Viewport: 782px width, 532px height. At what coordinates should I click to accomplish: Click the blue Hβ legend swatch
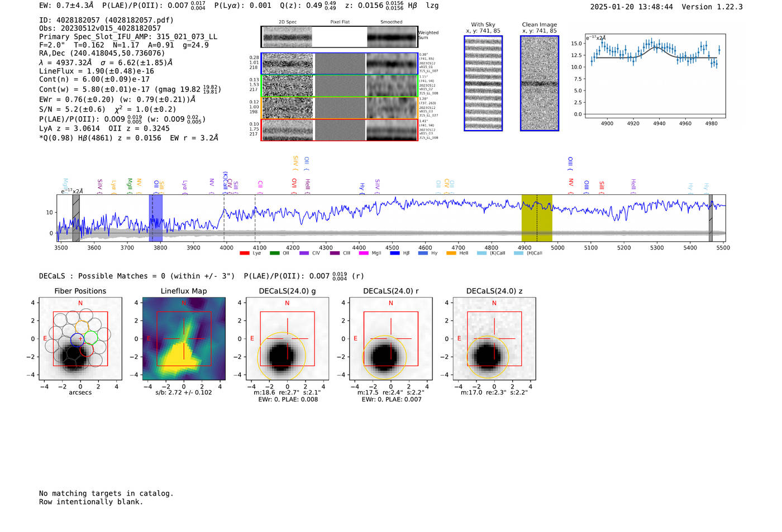tap(395, 253)
